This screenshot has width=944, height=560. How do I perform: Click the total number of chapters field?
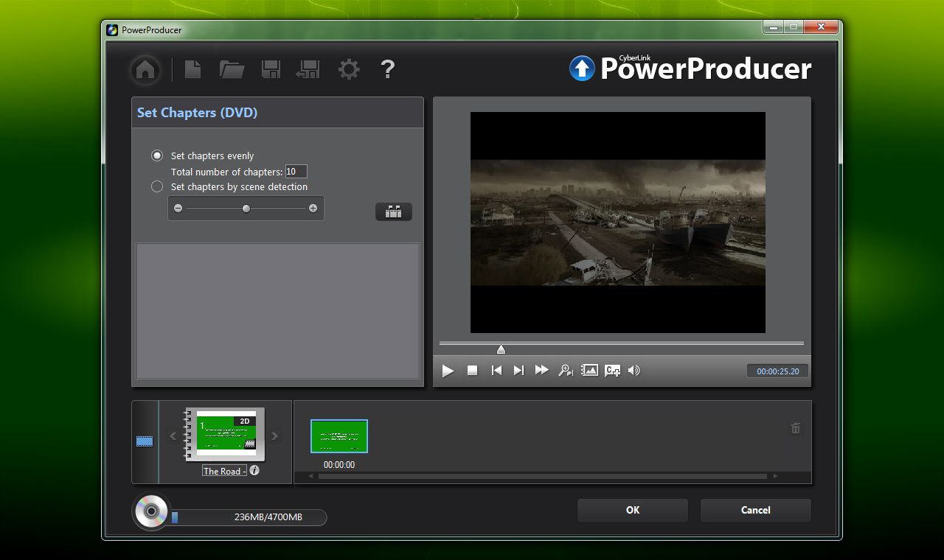coord(296,172)
